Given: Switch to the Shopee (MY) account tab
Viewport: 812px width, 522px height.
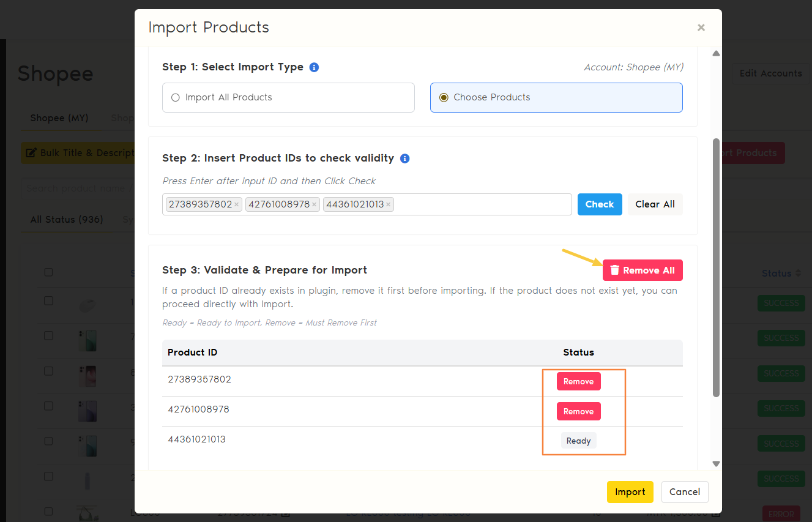Looking at the screenshot, I should (59, 118).
